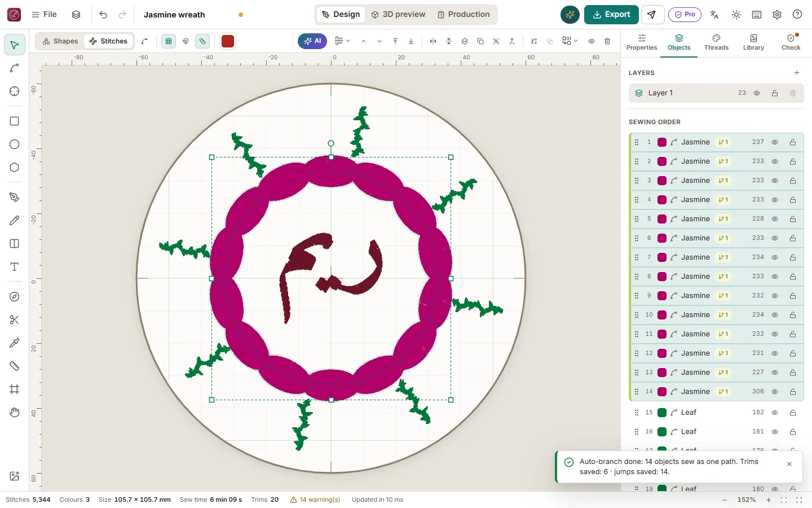Open the 14 warning(s) status link

tap(315, 500)
